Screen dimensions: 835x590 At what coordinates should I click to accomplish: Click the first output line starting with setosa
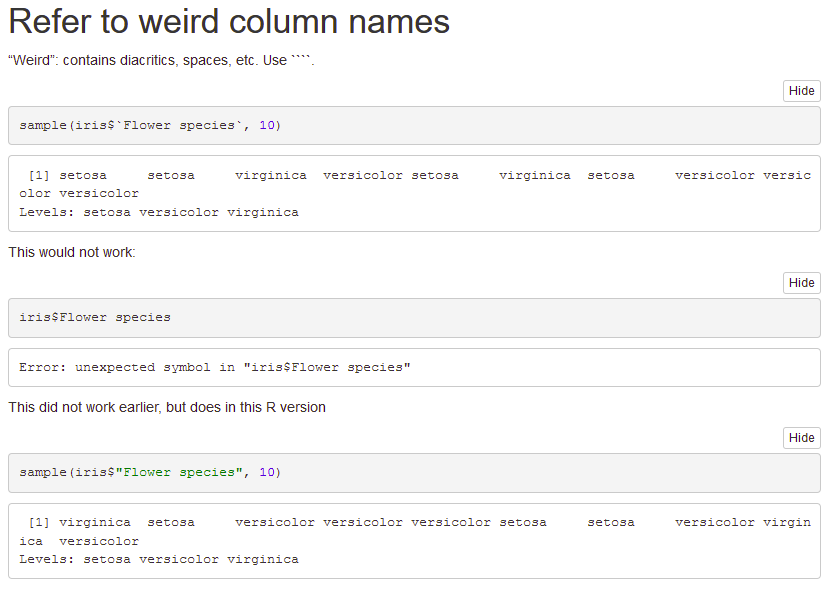pyautogui.click(x=414, y=175)
